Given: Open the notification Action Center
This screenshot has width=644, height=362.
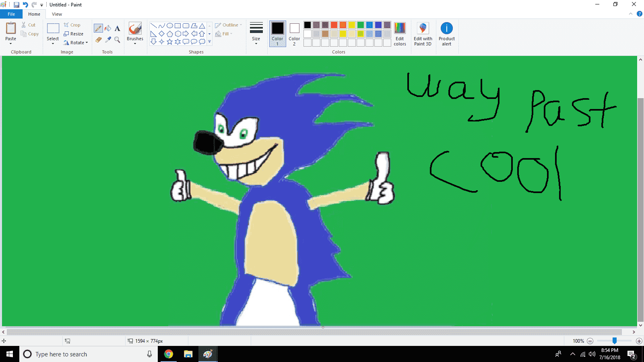Looking at the screenshot, I should (x=632, y=354).
